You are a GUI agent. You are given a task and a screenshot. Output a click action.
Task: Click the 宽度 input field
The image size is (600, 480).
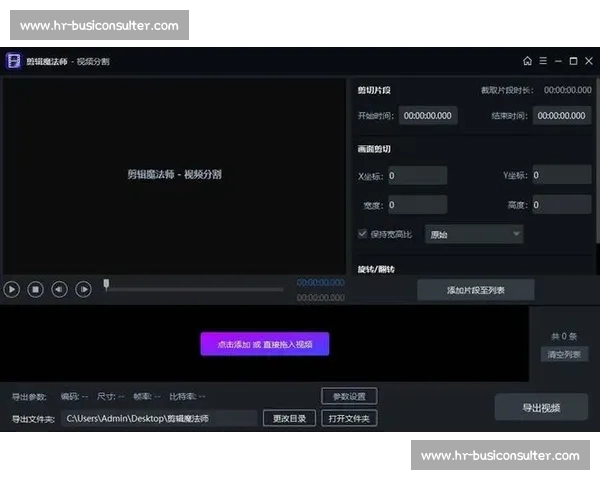417,205
